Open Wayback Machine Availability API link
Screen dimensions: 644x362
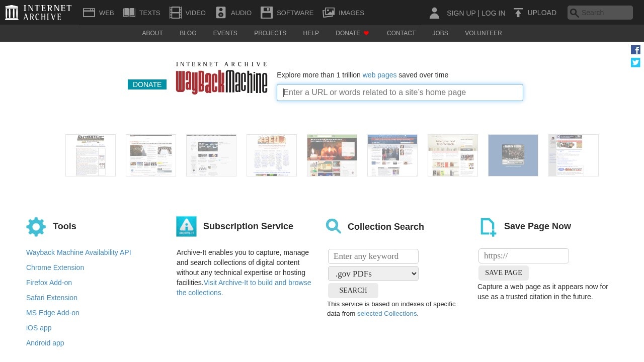point(78,252)
